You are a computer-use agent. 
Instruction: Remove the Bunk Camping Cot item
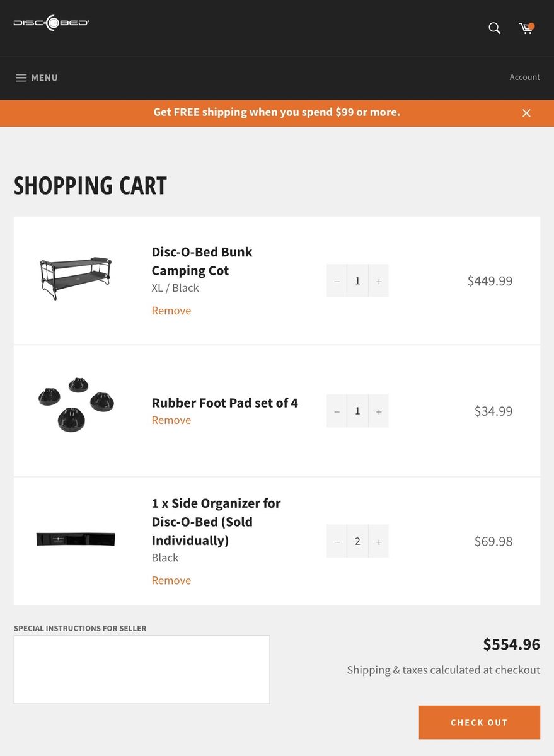tap(171, 311)
